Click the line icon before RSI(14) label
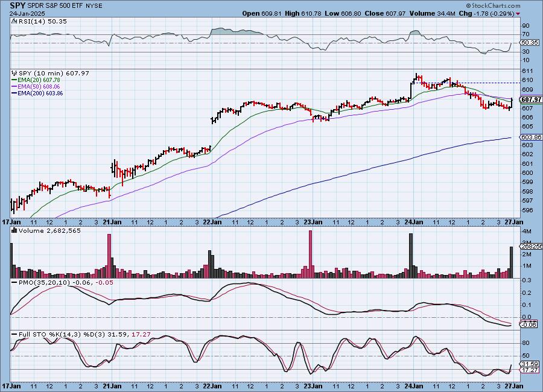 [14, 21]
